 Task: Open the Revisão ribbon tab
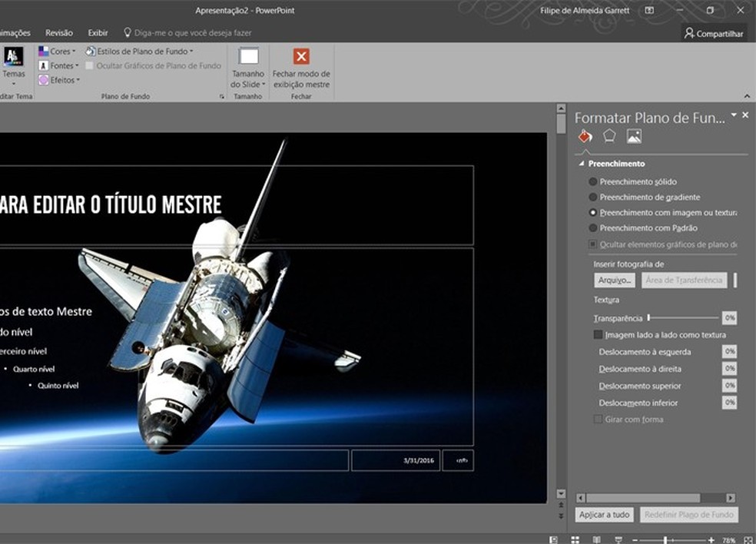coord(59,33)
